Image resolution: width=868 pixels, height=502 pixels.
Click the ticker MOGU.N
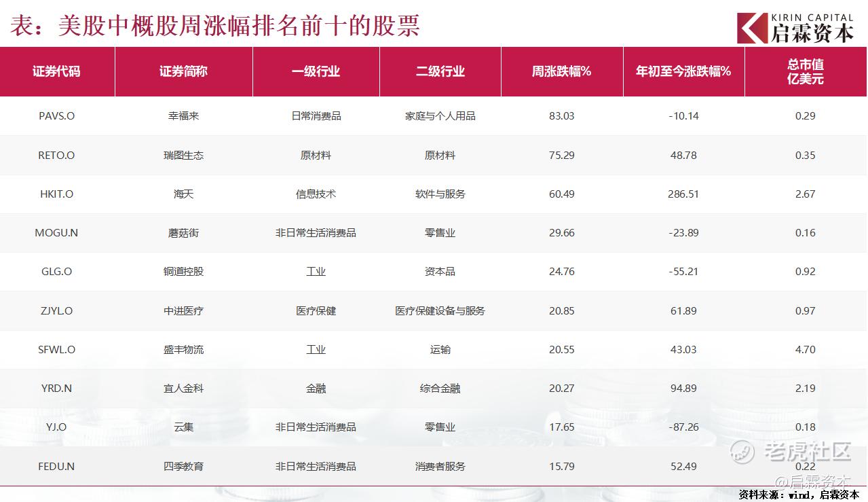coord(56,233)
